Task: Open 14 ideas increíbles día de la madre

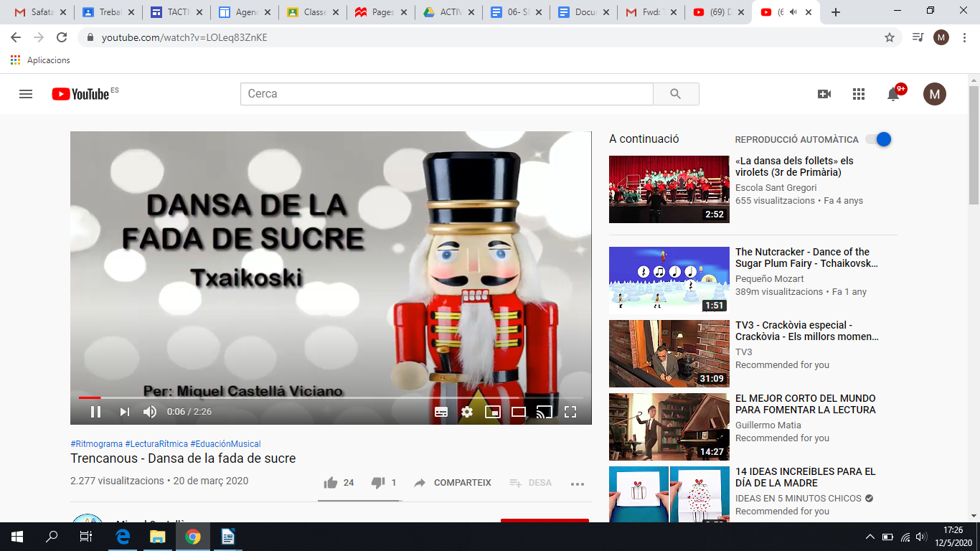Action: pyautogui.click(x=806, y=477)
